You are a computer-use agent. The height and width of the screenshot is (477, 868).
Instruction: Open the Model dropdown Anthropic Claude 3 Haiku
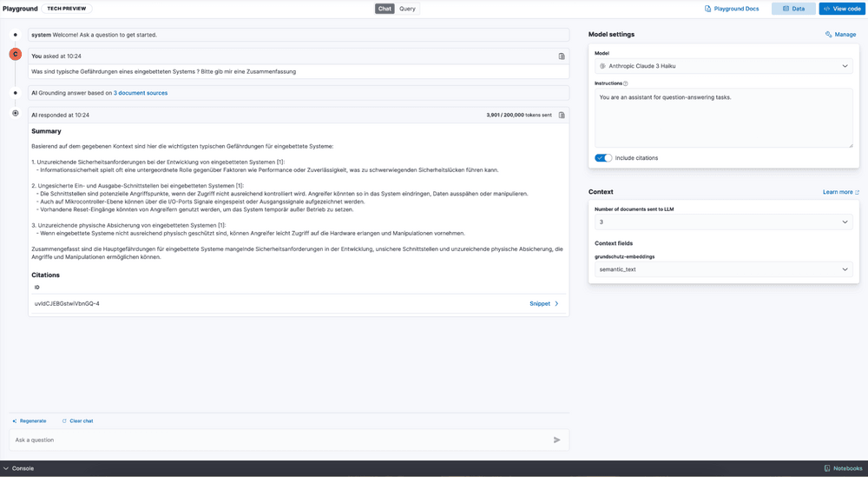point(723,66)
